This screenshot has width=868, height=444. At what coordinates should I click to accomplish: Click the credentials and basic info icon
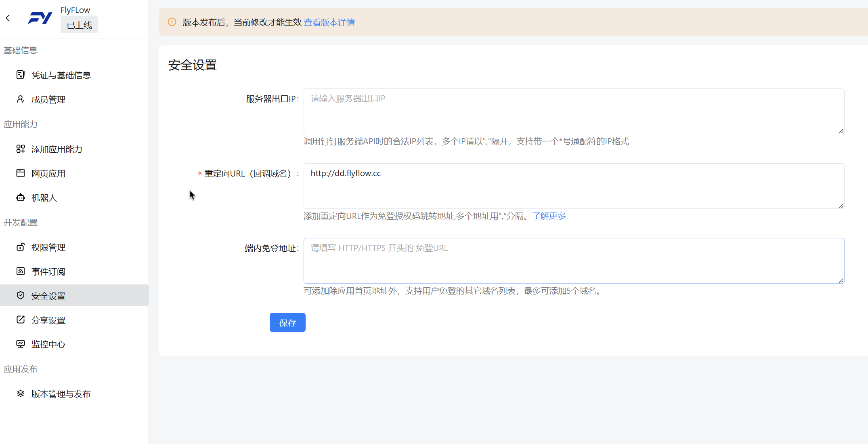click(x=21, y=75)
